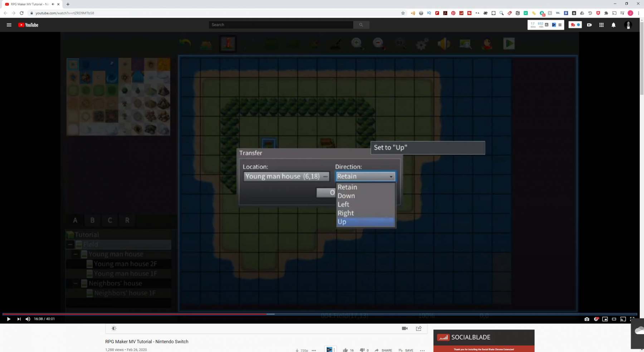The width and height of the screenshot is (644, 352).
Task: Toggle theater mode
Action: pyautogui.click(x=614, y=319)
